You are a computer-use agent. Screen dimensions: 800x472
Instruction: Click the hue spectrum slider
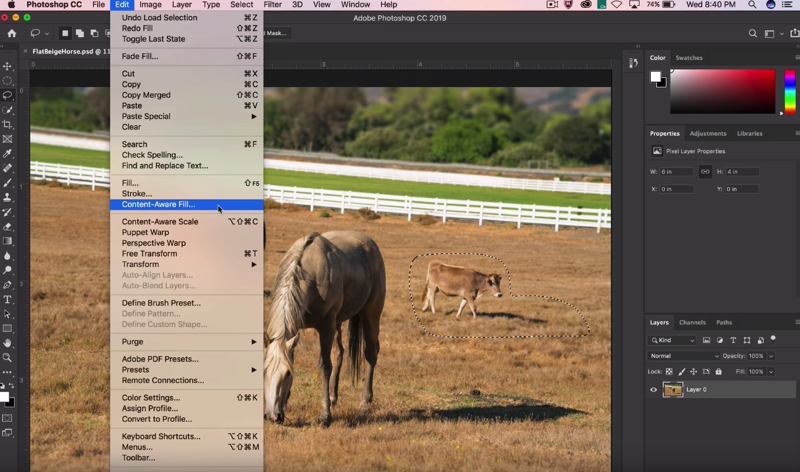tap(790, 92)
